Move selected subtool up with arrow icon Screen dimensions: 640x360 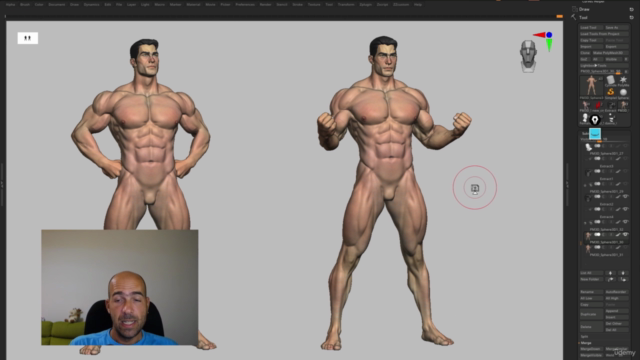610,273
